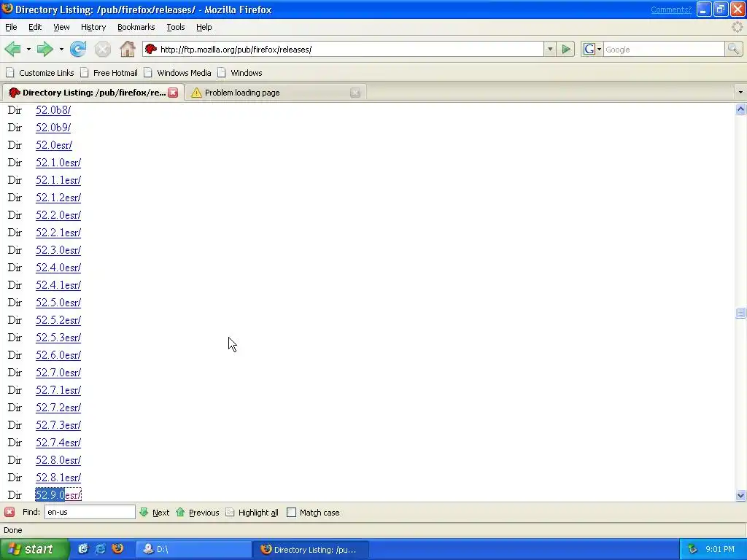Open the View menu
Image resolution: width=747 pixels, height=560 pixels.
click(x=61, y=27)
